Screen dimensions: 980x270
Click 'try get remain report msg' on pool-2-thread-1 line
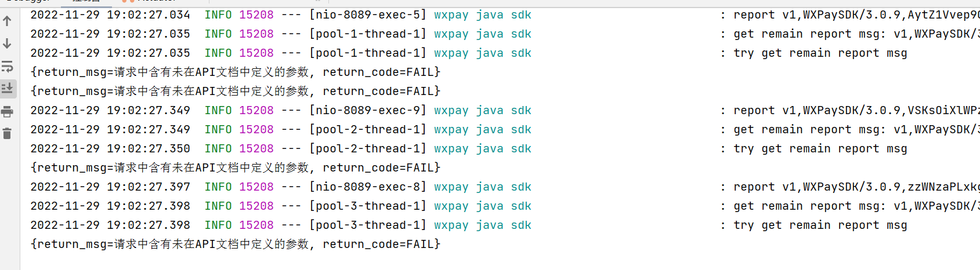tap(820, 149)
